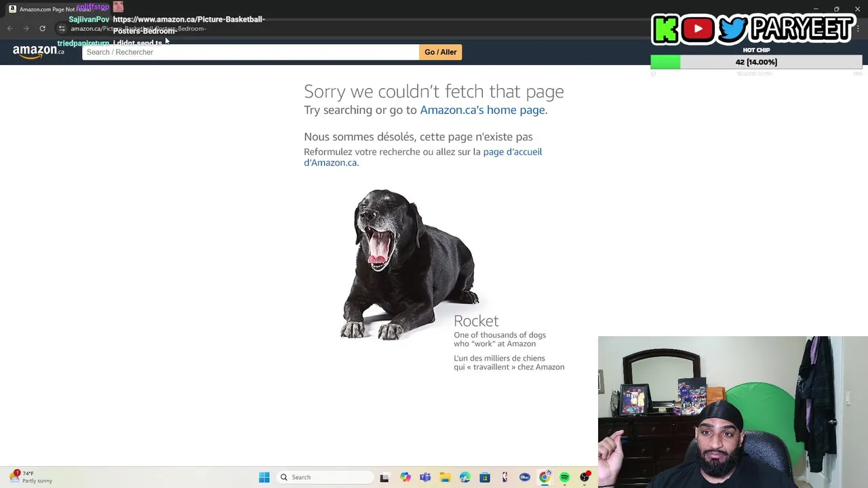Open Microsoft Edge from taskbar
The height and width of the screenshot is (488, 868).
click(465, 477)
